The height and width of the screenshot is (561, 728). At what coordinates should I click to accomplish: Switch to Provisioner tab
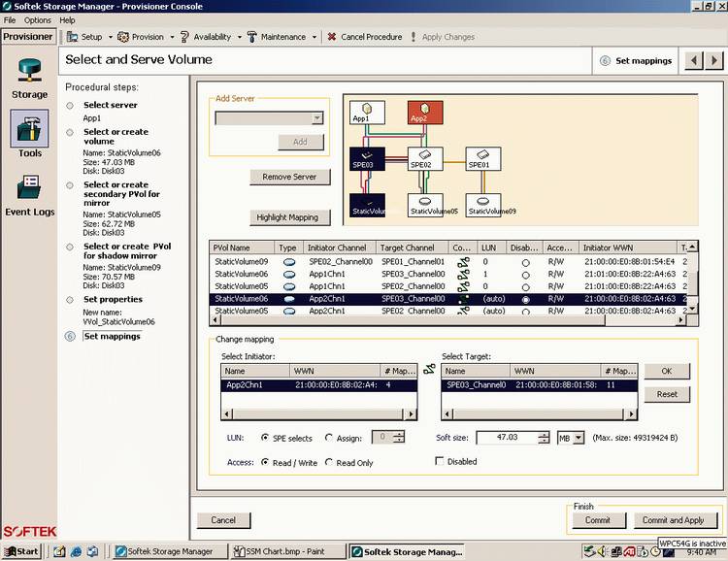28,37
